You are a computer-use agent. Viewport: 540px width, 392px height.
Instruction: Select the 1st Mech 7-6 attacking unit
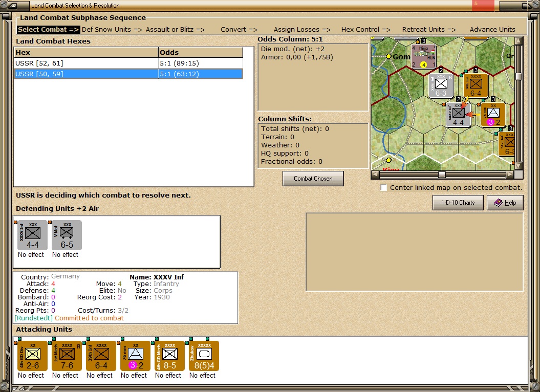pos(67,356)
